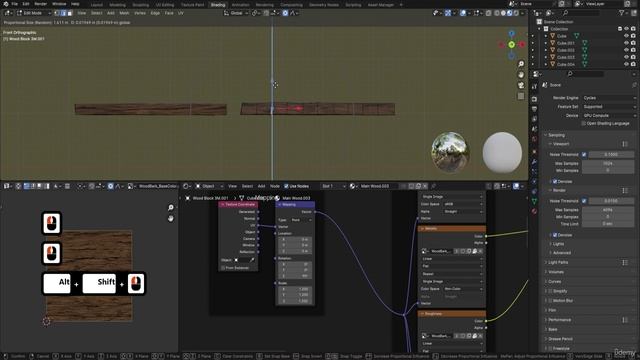Click the UV editor pan hand icon

point(171,218)
